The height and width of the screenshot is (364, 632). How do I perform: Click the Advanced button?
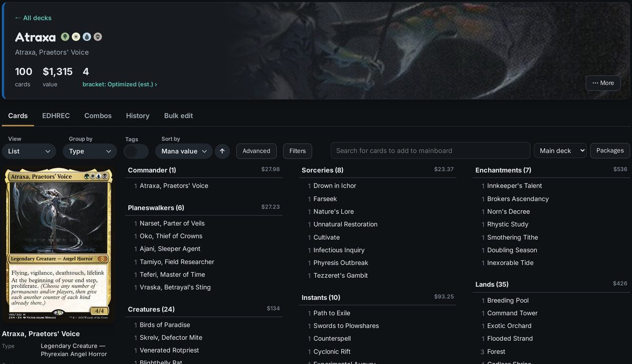pyautogui.click(x=256, y=151)
